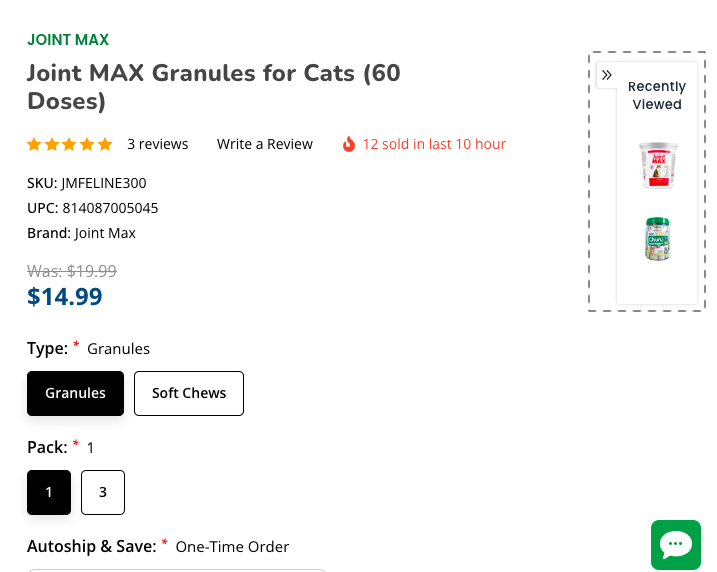The image size is (717, 572).
Task: Open the green live chat bubble
Action: [x=676, y=544]
